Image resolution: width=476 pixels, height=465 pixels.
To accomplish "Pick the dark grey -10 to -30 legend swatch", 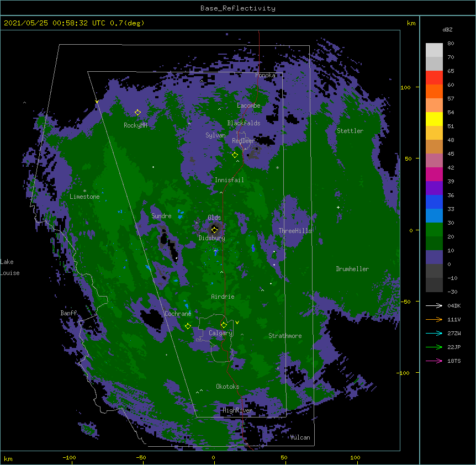I will coord(434,285).
